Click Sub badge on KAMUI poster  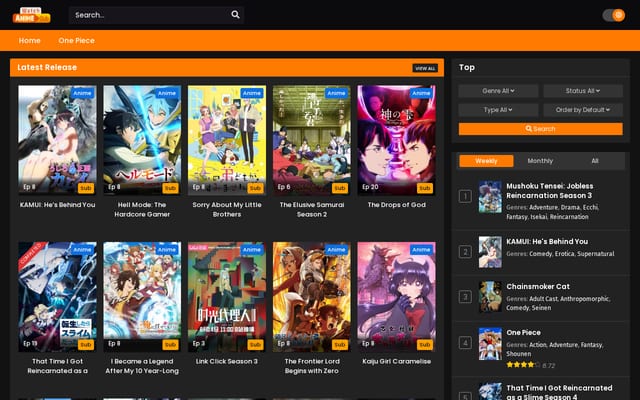[86, 188]
